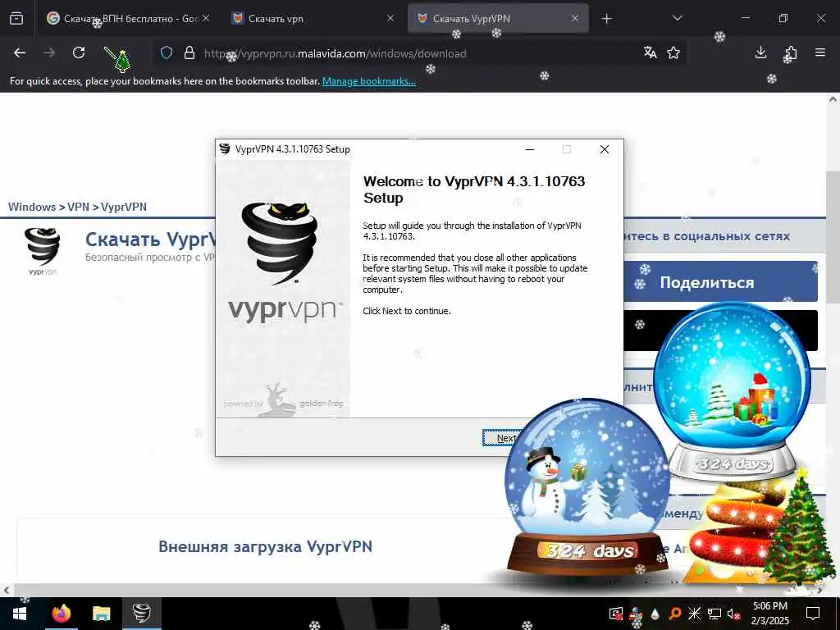This screenshot has height=630, width=840.
Task: Expand the list all tabs chevron
Action: (677, 18)
